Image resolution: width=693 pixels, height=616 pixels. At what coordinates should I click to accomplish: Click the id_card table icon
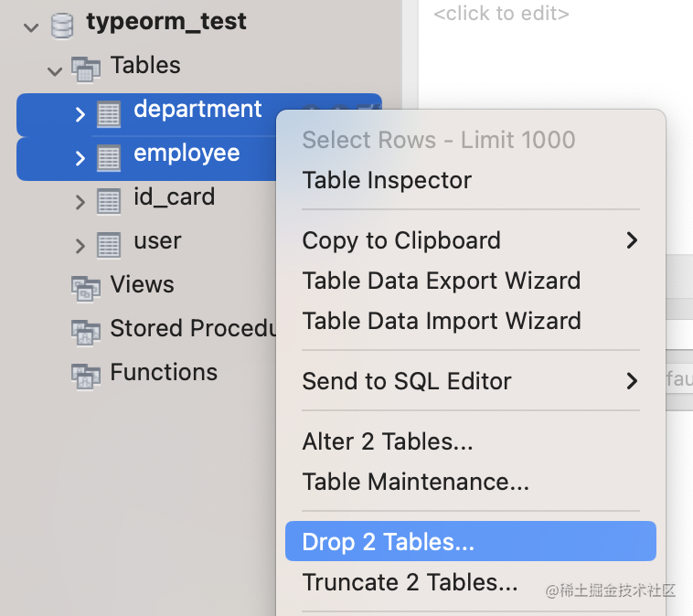click(x=109, y=200)
